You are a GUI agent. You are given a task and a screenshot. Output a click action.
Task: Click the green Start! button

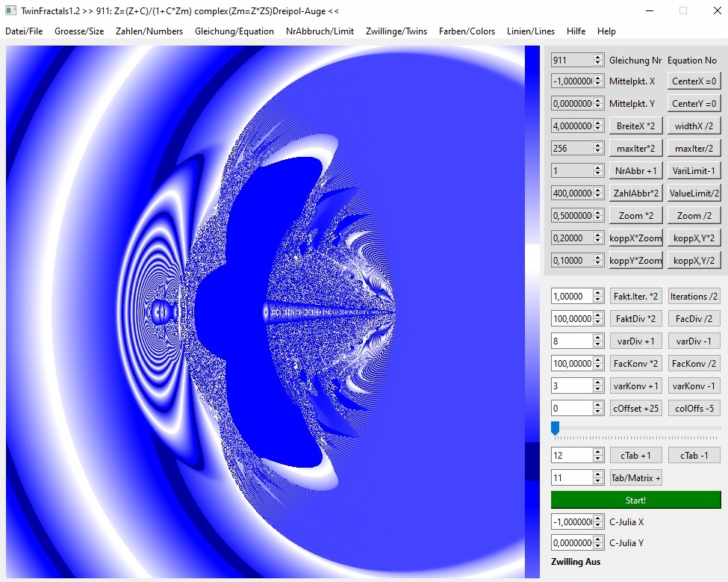(635, 500)
